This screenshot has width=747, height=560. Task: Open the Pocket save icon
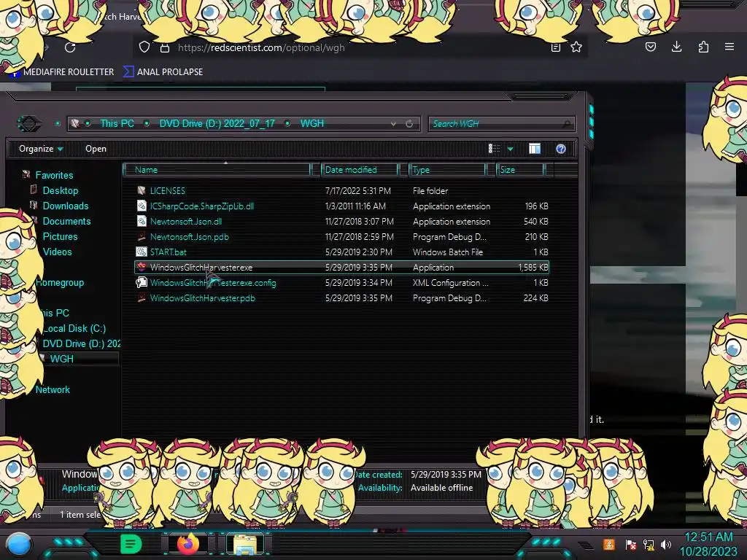coord(650,47)
